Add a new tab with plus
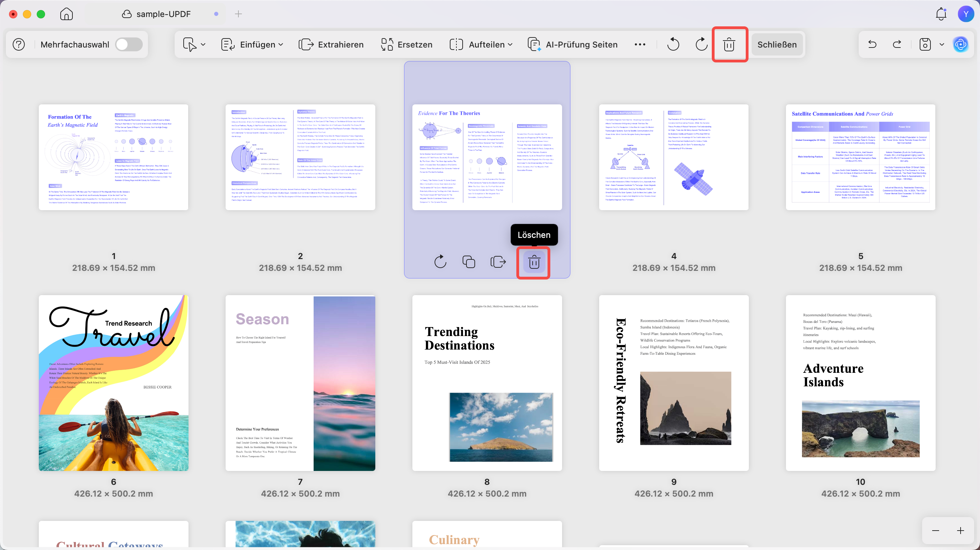980x550 pixels. 238,14
